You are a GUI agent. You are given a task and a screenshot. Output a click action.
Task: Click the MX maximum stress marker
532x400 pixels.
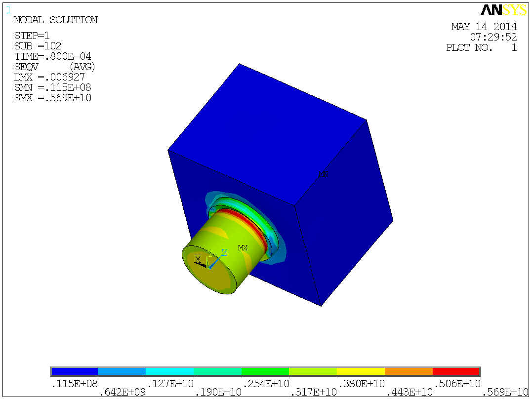pos(243,246)
